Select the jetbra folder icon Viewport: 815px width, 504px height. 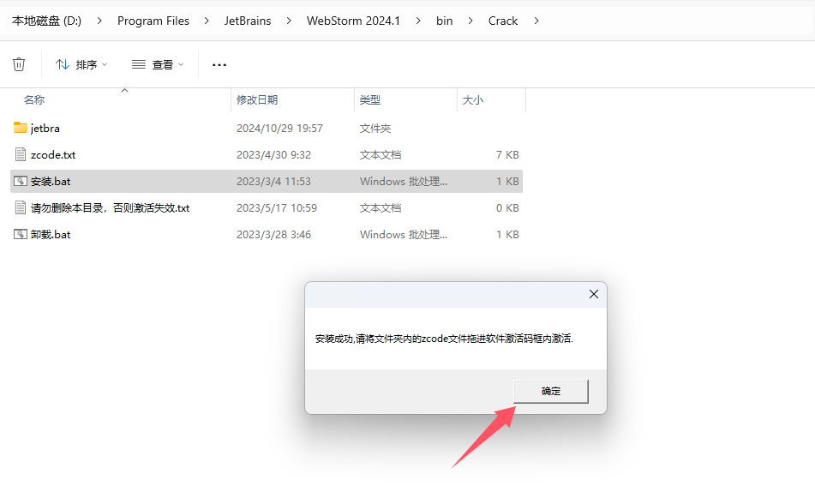pyautogui.click(x=21, y=128)
